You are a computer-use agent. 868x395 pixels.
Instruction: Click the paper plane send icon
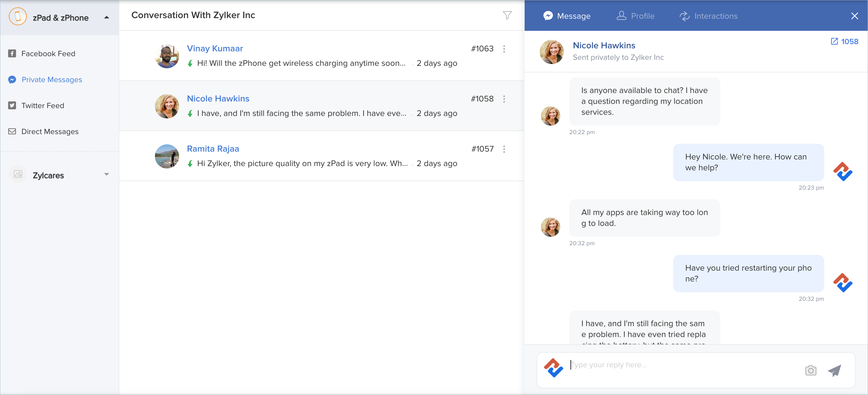pos(835,371)
